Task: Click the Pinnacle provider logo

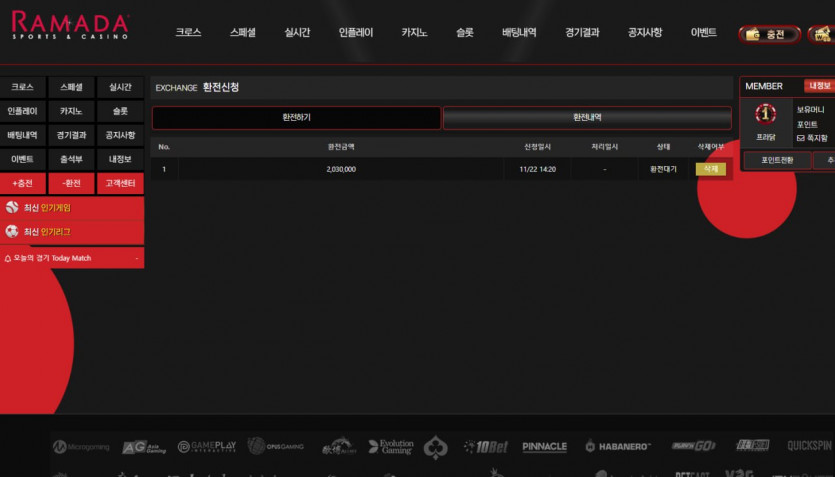Action: tap(544, 447)
